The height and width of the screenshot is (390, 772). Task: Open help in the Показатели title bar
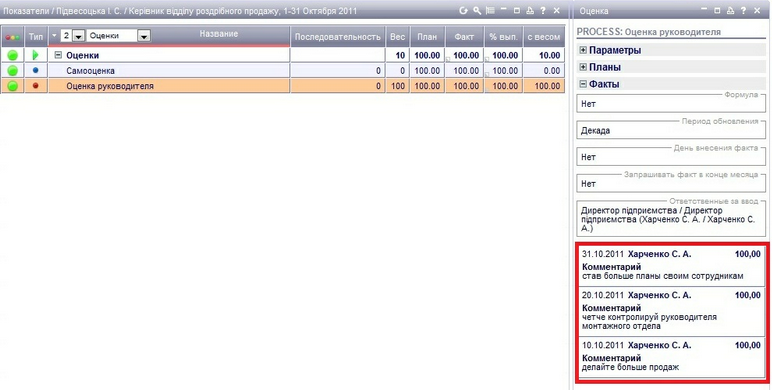(543, 10)
